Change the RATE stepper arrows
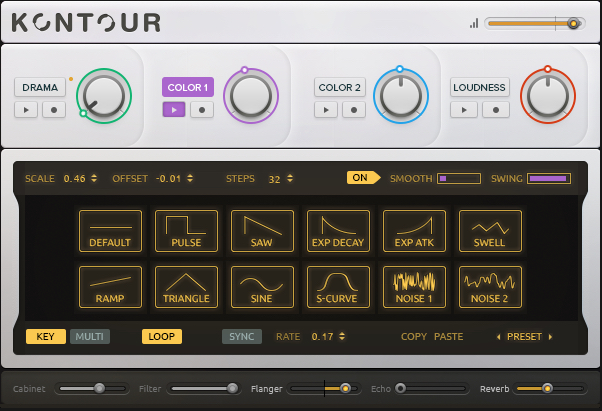Viewport: 602px width, 411px height. pos(342,337)
